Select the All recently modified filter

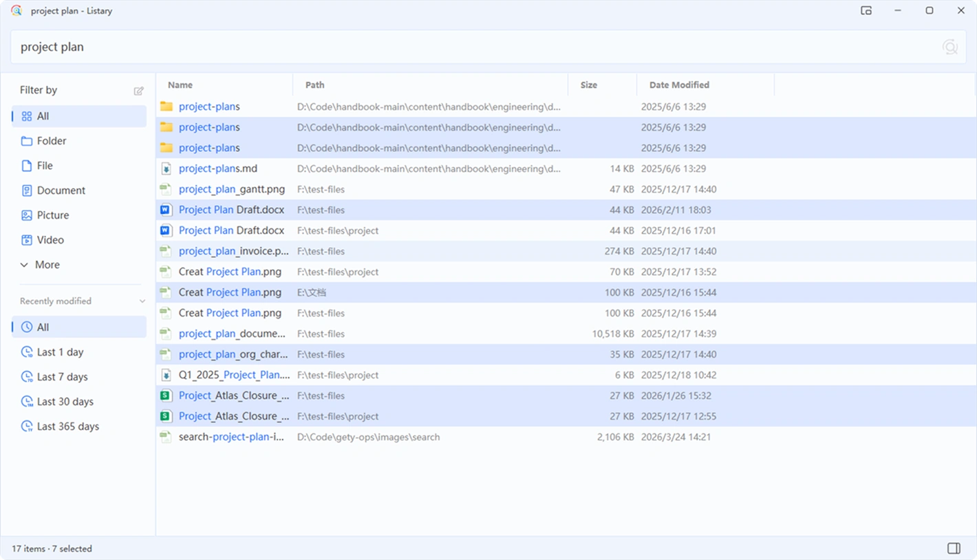(79, 327)
